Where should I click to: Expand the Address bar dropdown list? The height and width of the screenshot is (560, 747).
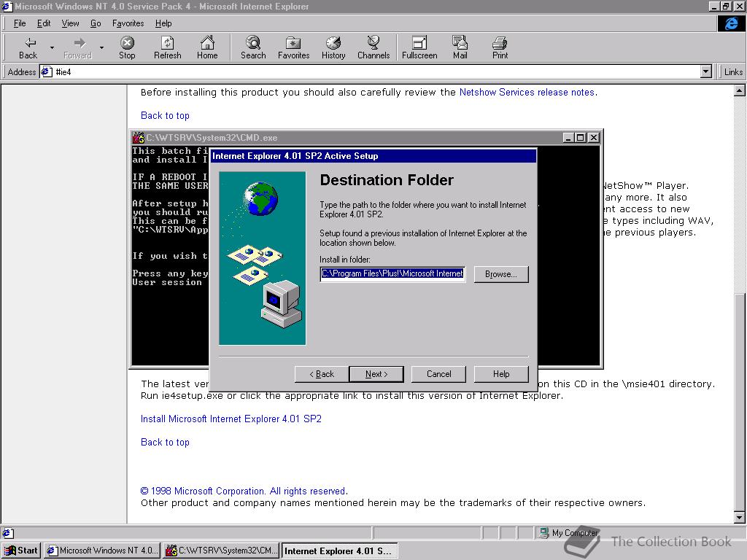pyautogui.click(x=706, y=72)
